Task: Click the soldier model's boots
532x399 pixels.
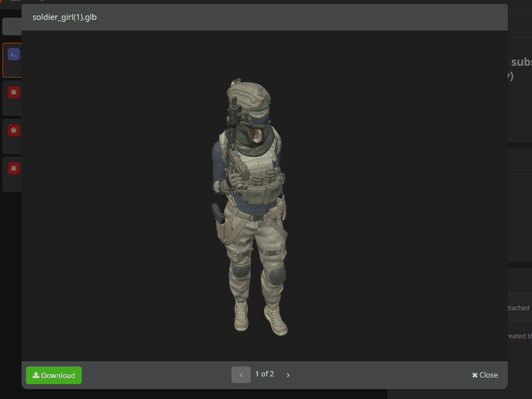Action: tap(275, 321)
